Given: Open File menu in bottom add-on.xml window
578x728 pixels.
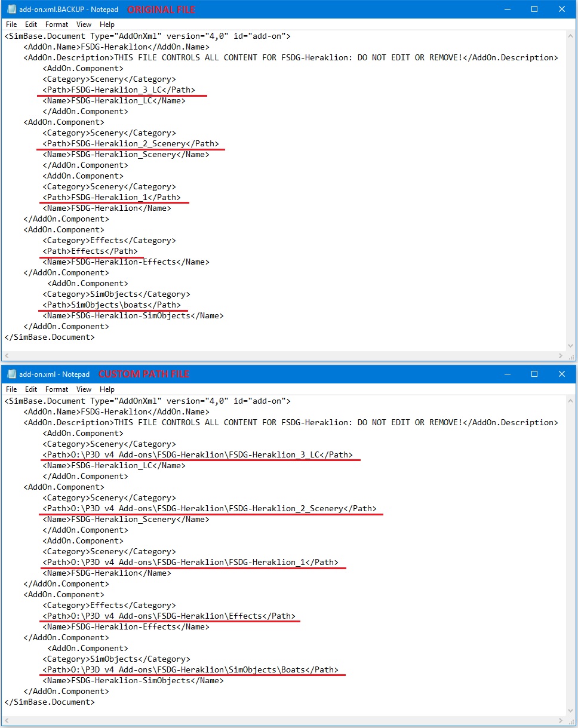Looking at the screenshot, I should (x=11, y=389).
